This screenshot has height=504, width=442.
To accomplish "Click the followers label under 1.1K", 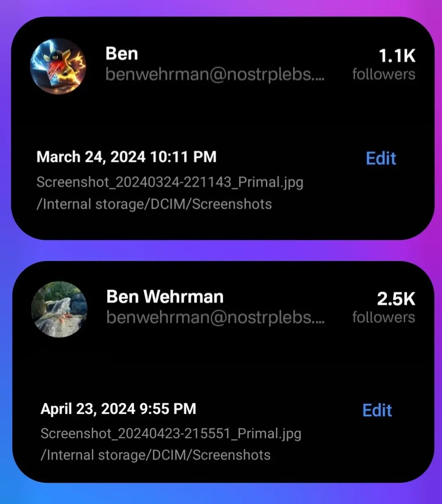I will click(383, 74).
